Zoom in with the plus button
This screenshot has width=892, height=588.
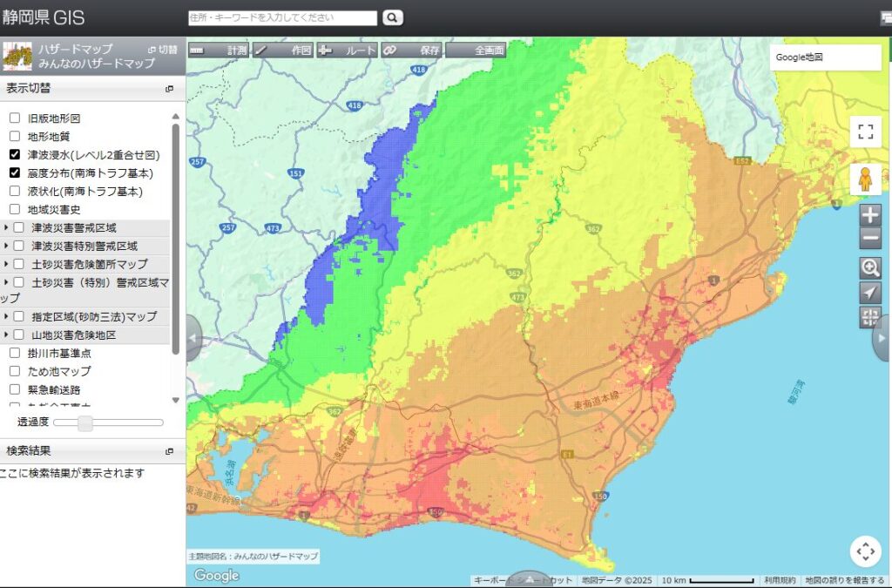tap(870, 215)
